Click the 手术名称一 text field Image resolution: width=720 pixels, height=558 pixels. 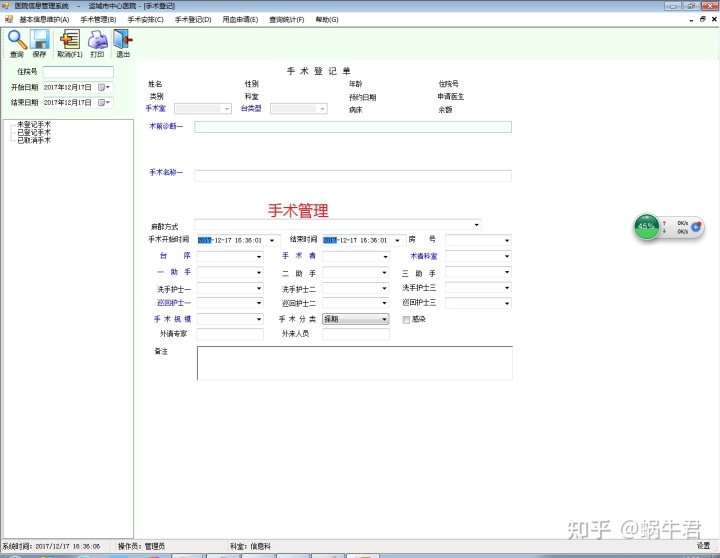353,175
